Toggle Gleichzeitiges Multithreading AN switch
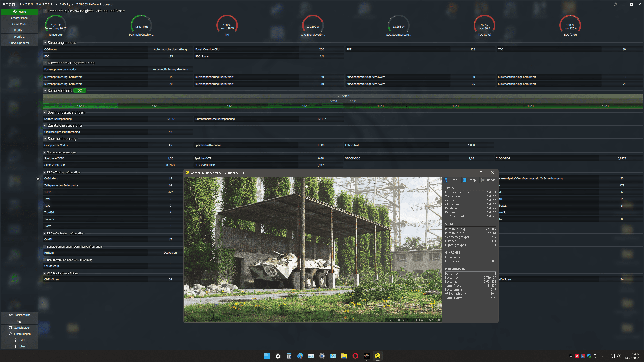The image size is (644, 362). [x=170, y=132]
